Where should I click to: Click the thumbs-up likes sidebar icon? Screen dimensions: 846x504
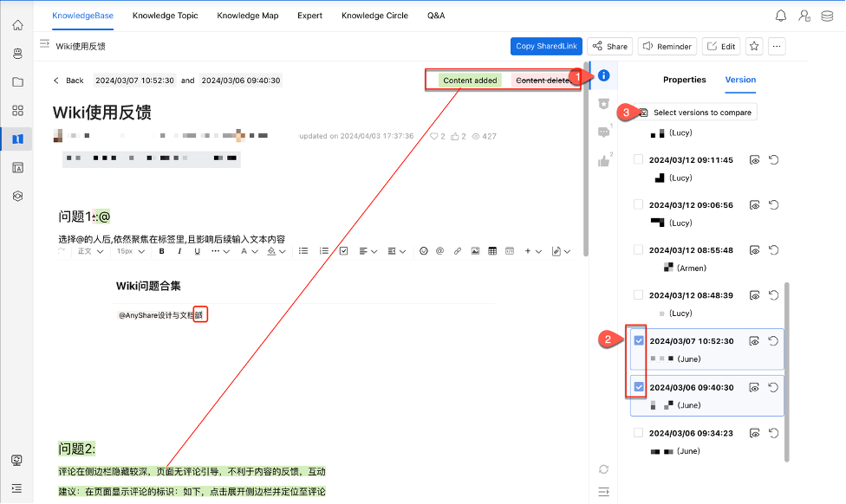click(604, 161)
